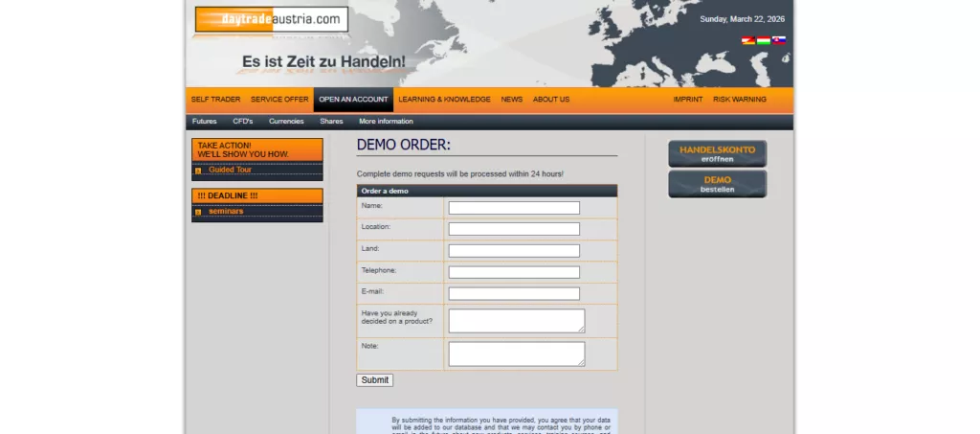
Task: Switch language with the Hungarian flag icon
Action: click(763, 40)
